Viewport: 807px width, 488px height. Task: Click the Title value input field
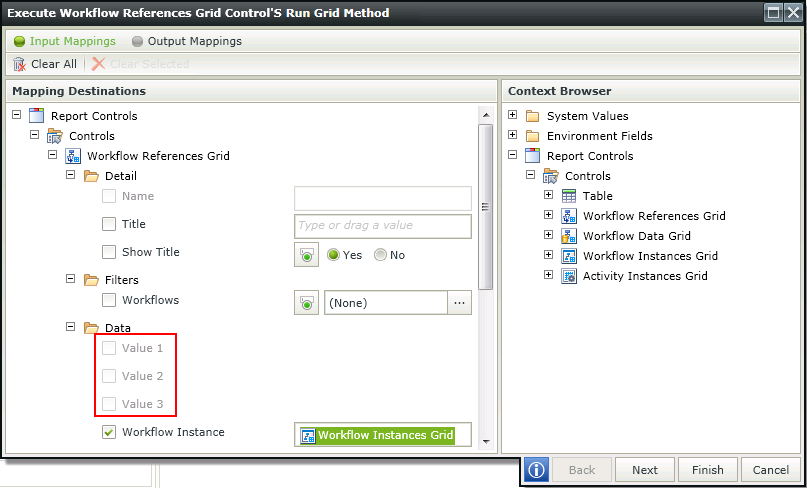click(x=383, y=226)
